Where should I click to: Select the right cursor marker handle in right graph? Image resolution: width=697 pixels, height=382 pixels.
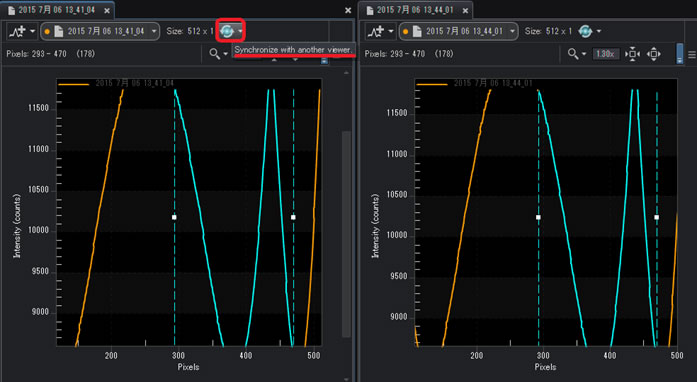pyautogui.click(x=657, y=217)
